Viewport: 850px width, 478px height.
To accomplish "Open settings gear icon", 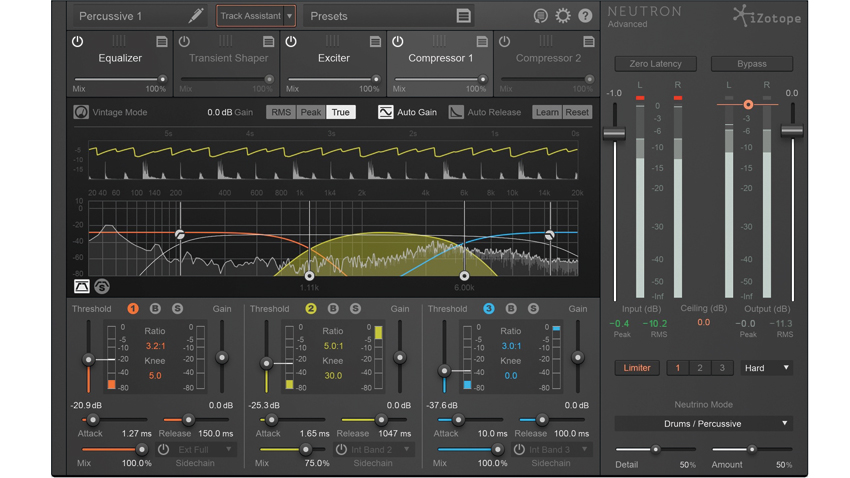I will click(x=563, y=16).
